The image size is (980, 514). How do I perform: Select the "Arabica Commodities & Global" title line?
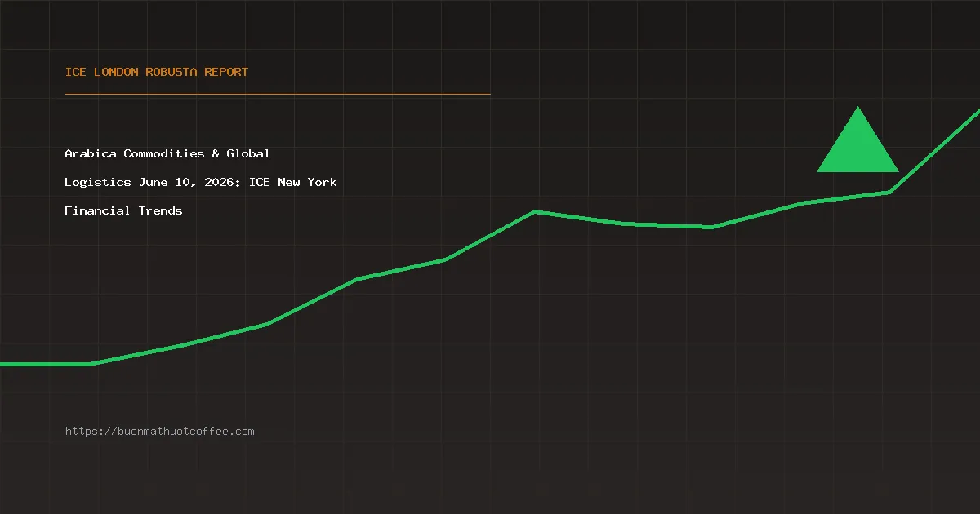point(167,153)
